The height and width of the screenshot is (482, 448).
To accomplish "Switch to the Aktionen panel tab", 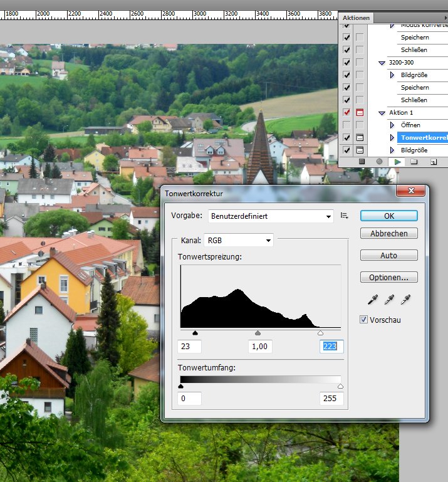I will click(x=356, y=18).
